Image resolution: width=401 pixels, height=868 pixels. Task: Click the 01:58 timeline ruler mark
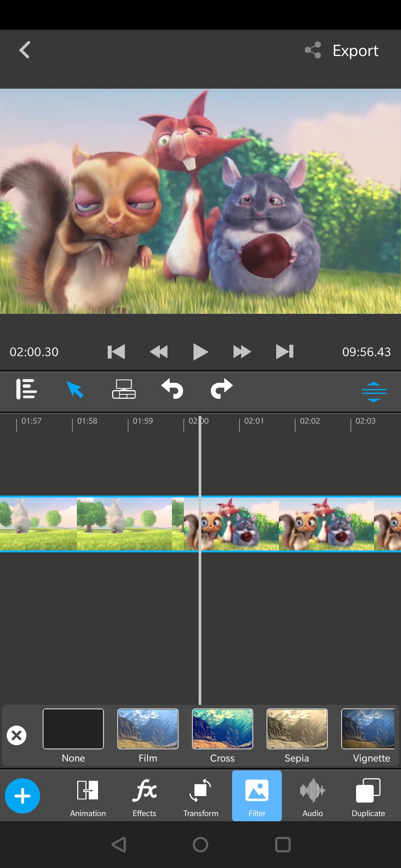(x=87, y=421)
